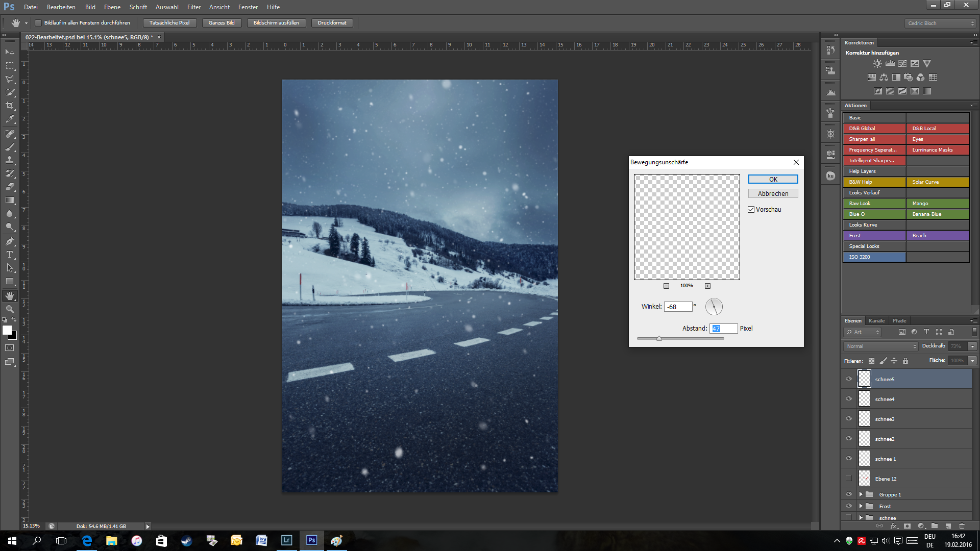The height and width of the screenshot is (551, 980).
Task: Select the Crop tool
Action: pyautogui.click(x=10, y=106)
